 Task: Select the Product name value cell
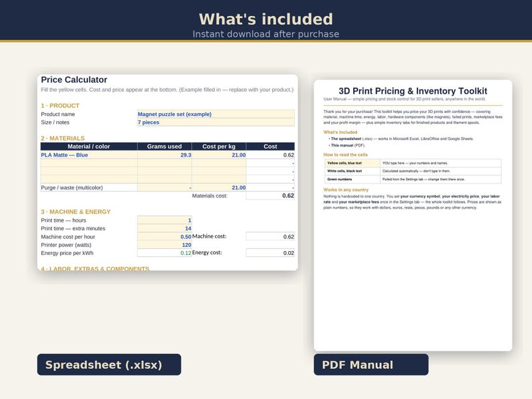(x=216, y=114)
